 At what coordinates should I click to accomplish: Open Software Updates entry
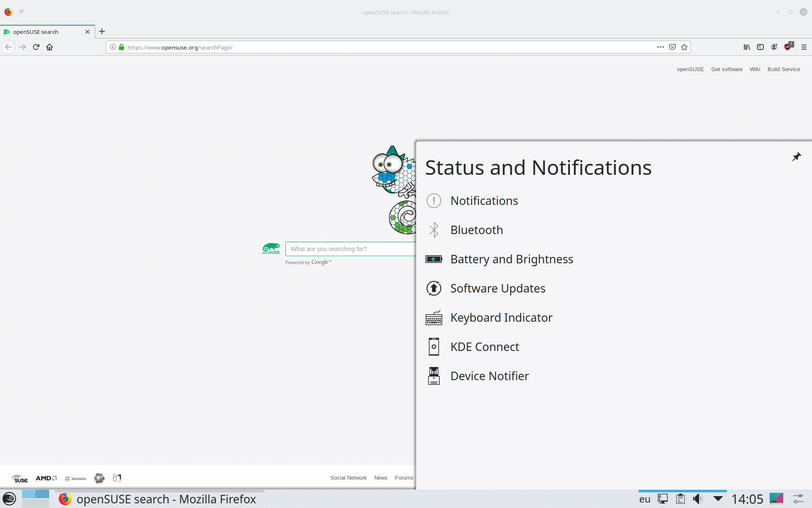pos(613,288)
